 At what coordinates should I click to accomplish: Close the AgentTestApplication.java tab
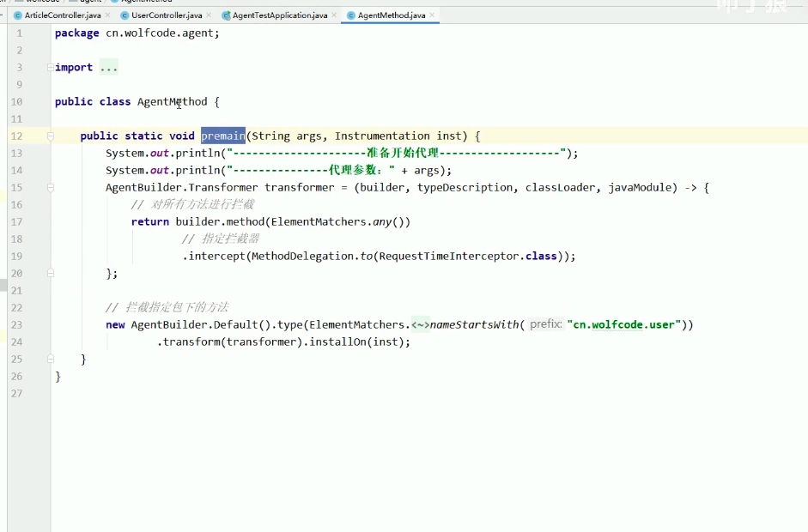[x=334, y=15]
